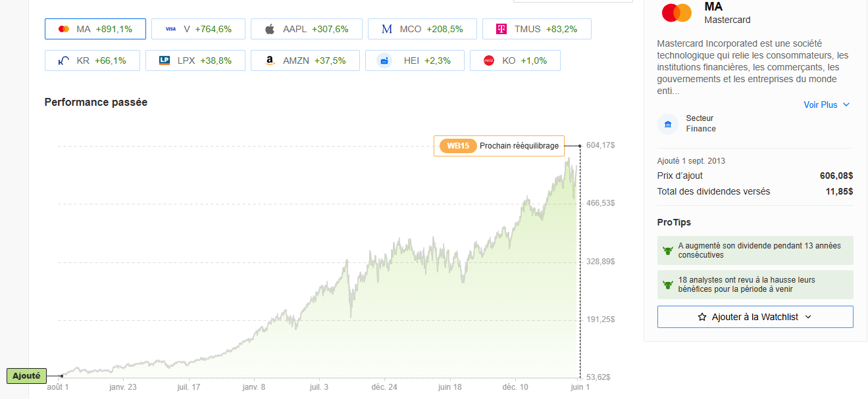Click the janv. 23 date label

point(123,387)
